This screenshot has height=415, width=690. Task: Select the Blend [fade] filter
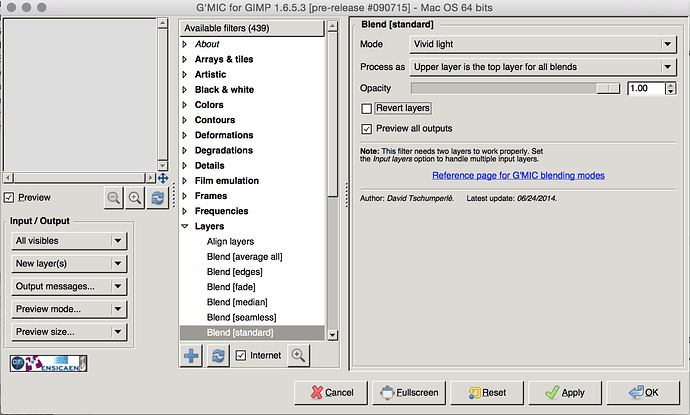coord(231,287)
